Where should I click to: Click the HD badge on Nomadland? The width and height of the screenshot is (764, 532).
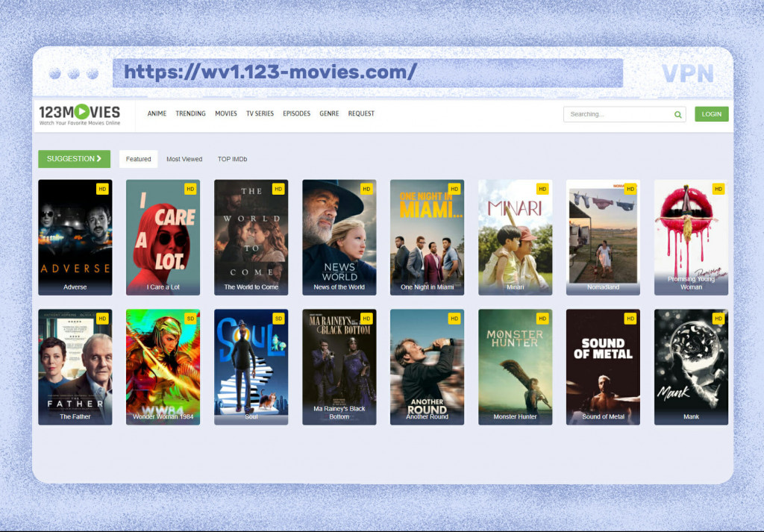(x=630, y=189)
